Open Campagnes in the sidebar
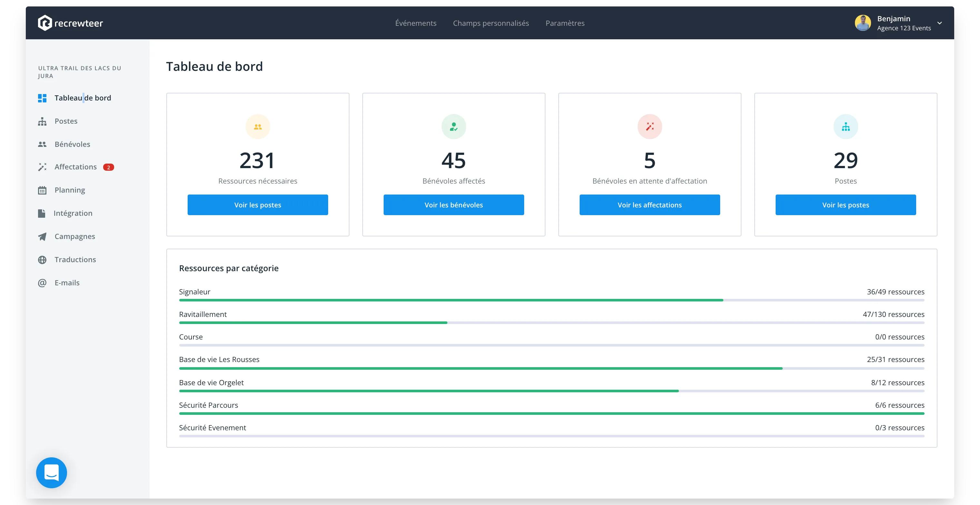This screenshot has height=505, width=980. pos(74,236)
